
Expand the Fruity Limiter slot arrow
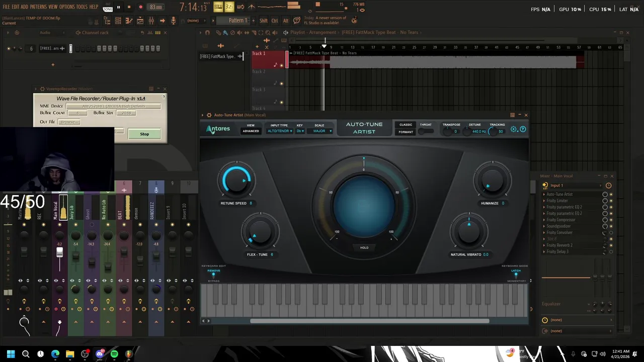click(x=544, y=201)
